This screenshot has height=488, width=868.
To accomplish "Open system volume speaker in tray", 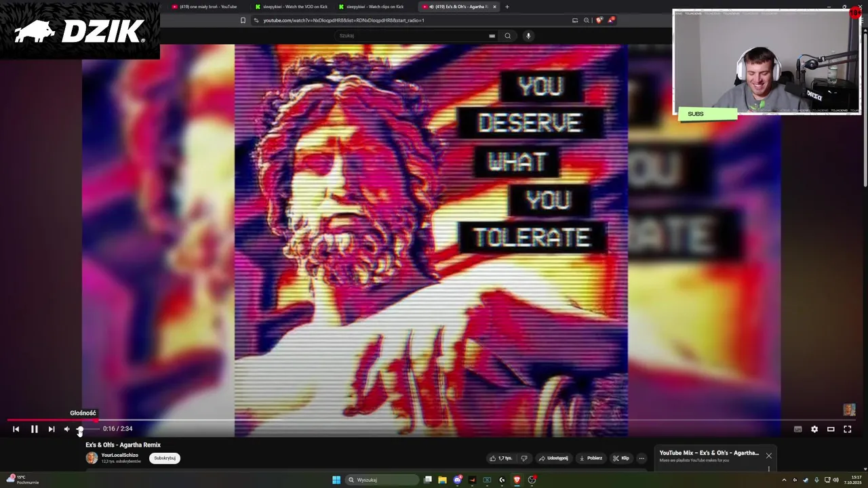I will (x=835, y=480).
